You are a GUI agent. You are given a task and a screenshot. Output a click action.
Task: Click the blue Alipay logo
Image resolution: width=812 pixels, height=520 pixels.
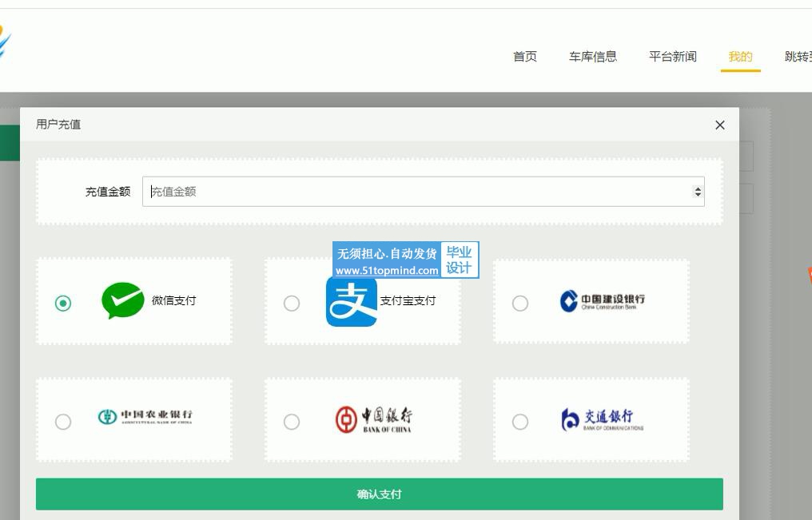[x=352, y=301]
